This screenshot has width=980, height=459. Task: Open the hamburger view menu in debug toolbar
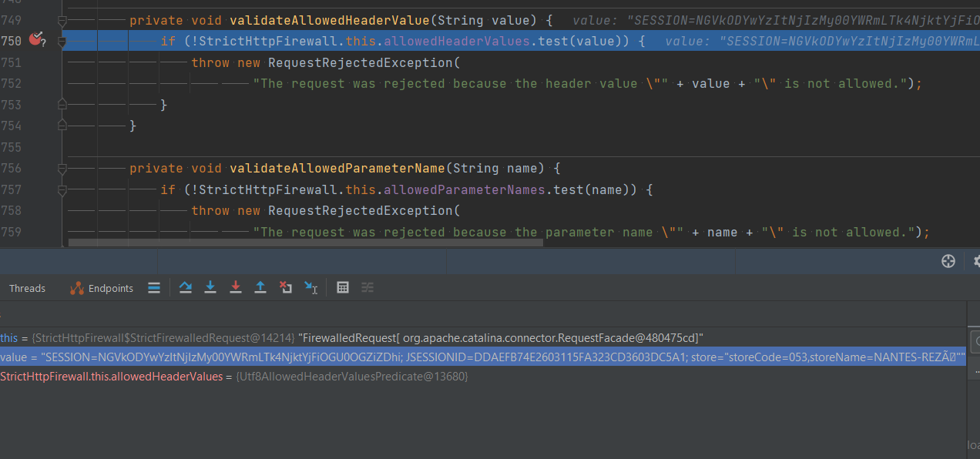(x=154, y=286)
